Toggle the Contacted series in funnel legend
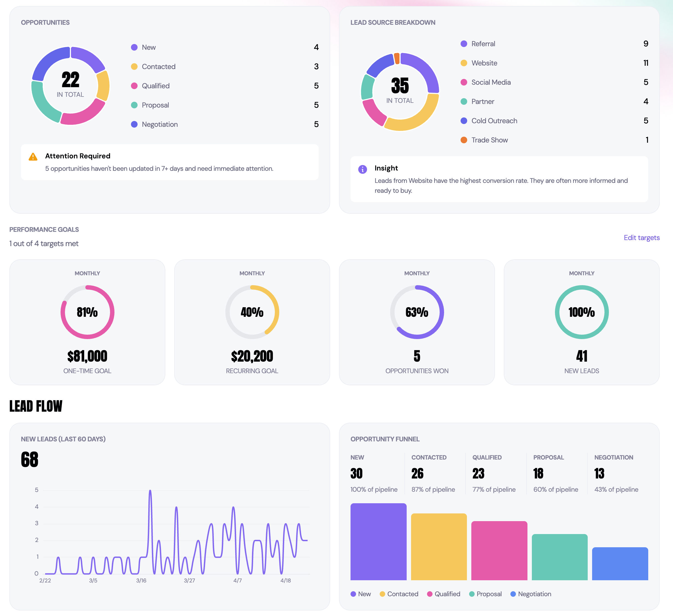673x616 pixels. (x=399, y=594)
